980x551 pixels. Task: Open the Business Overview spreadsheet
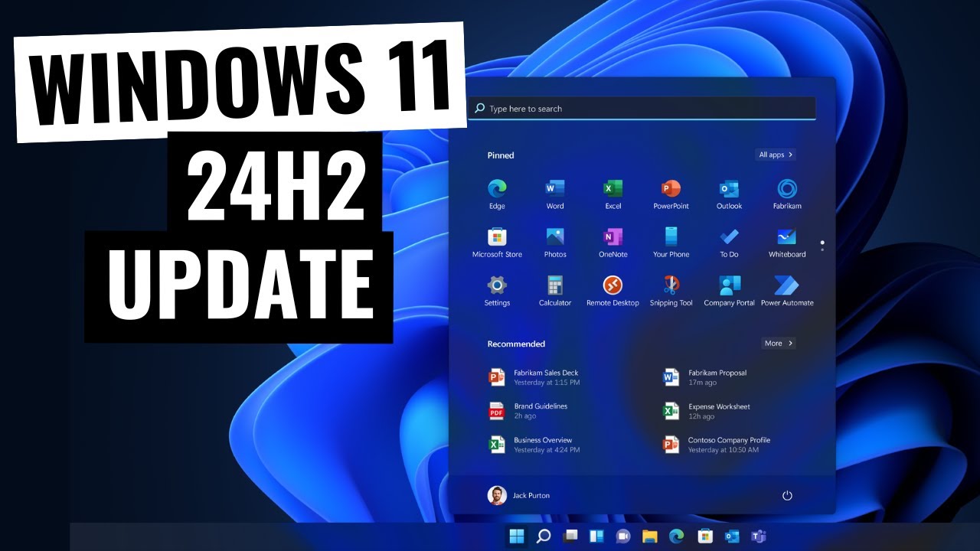click(x=534, y=445)
